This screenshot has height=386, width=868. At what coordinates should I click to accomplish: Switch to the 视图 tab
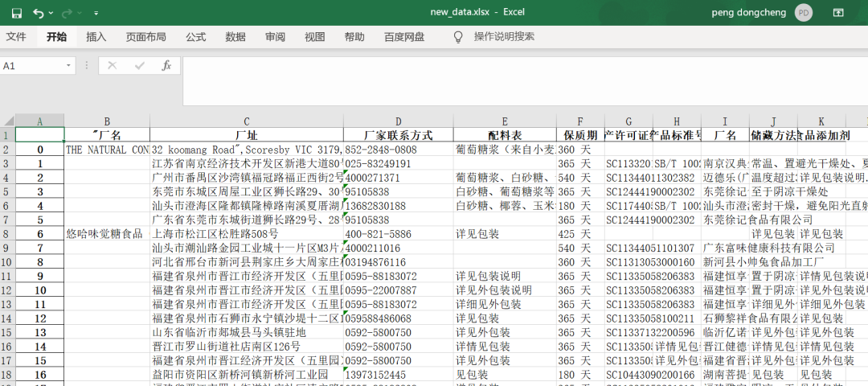[315, 37]
